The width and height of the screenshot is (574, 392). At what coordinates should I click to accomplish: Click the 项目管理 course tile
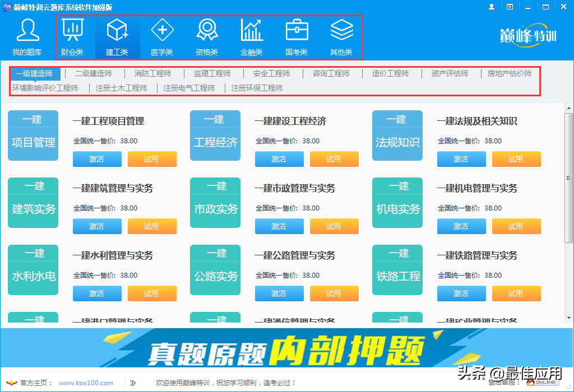click(33, 136)
